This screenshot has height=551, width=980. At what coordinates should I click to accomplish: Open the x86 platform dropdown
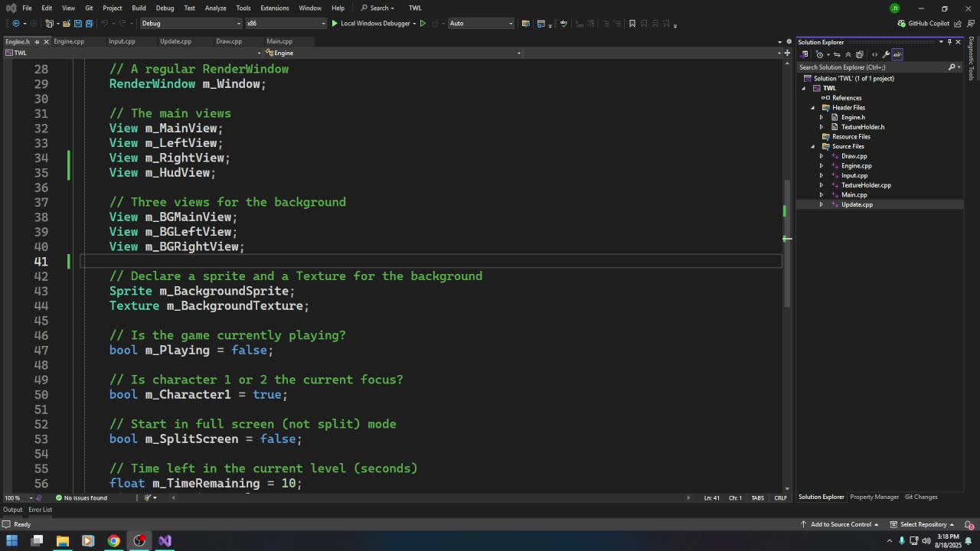coord(285,23)
